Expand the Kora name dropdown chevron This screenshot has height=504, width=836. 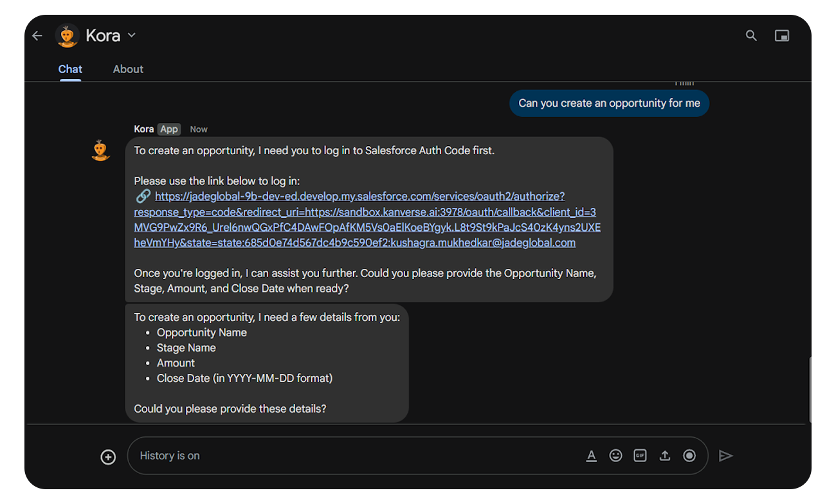click(132, 35)
